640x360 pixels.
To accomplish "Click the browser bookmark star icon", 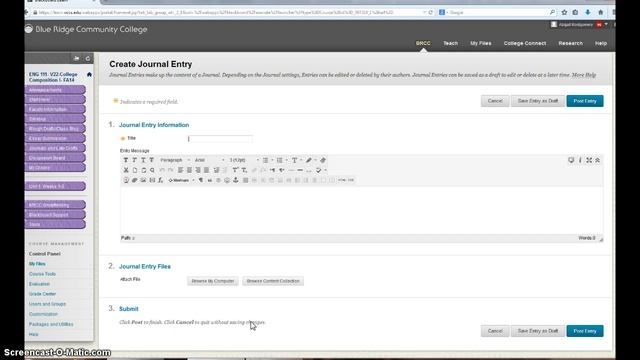I will tap(564, 12).
